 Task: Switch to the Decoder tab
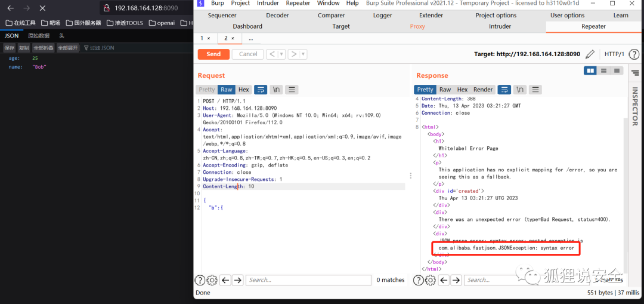click(277, 15)
